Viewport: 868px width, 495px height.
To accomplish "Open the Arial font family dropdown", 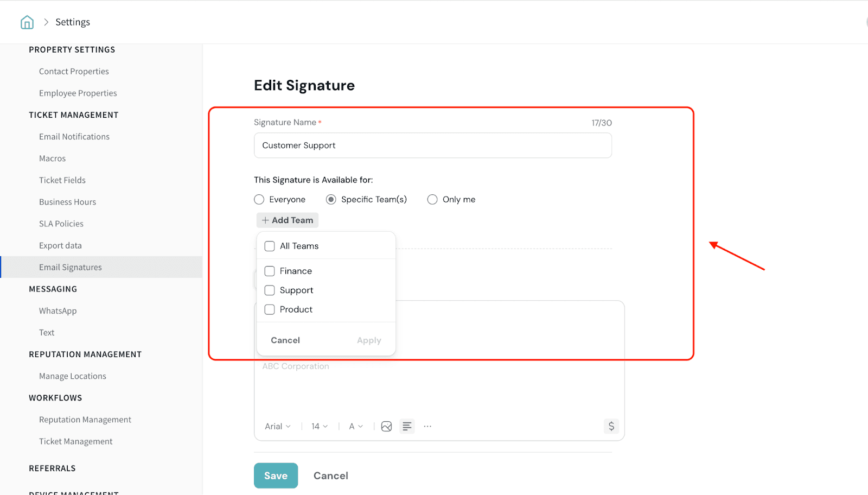I will (x=278, y=427).
